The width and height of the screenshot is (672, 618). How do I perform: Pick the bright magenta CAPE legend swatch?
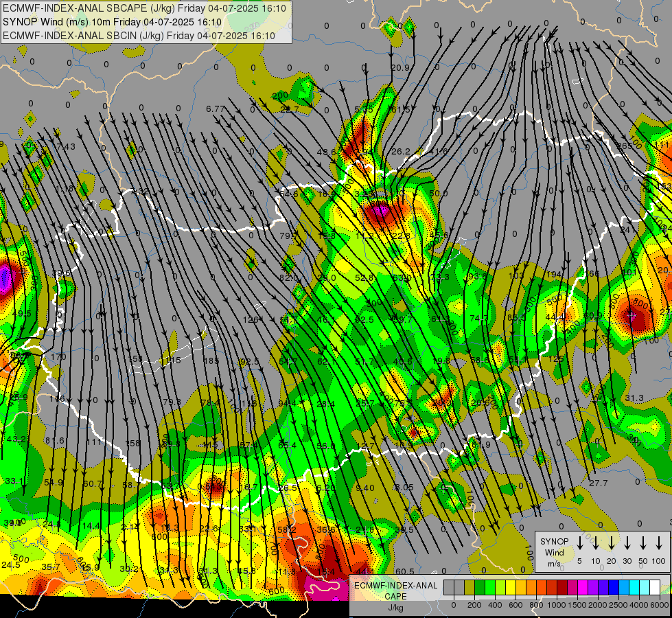583,588
